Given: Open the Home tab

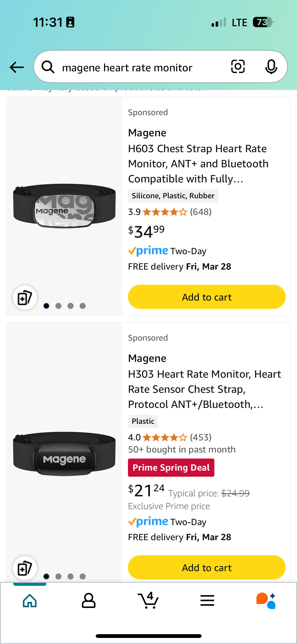Looking at the screenshot, I should [30, 601].
